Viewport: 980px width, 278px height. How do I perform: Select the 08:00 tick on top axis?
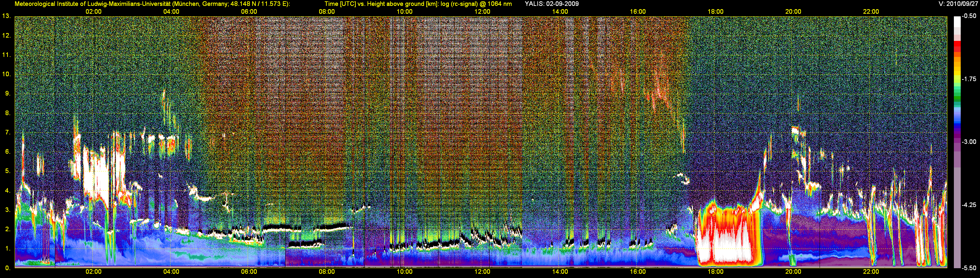326,11
